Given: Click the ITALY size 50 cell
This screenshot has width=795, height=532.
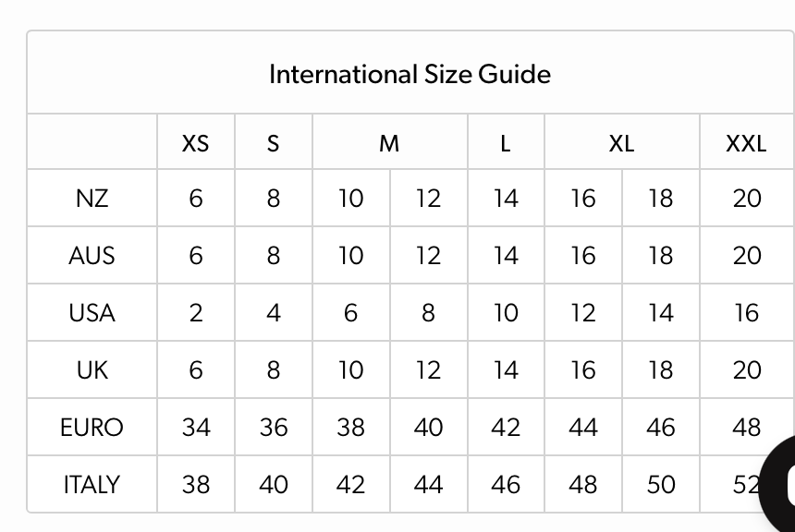Looking at the screenshot, I should [x=660, y=485].
